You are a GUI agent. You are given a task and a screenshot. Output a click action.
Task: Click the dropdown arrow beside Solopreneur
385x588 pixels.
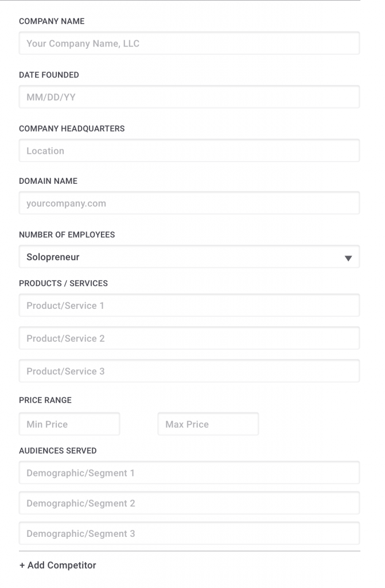pos(348,258)
